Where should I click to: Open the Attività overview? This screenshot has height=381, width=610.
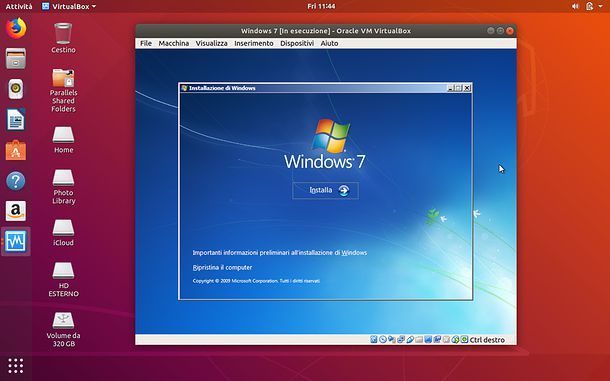[x=19, y=6]
